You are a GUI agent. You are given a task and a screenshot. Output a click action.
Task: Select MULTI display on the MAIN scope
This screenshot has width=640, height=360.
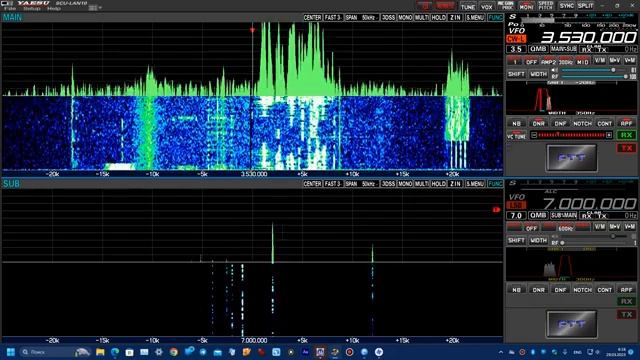[422, 18]
